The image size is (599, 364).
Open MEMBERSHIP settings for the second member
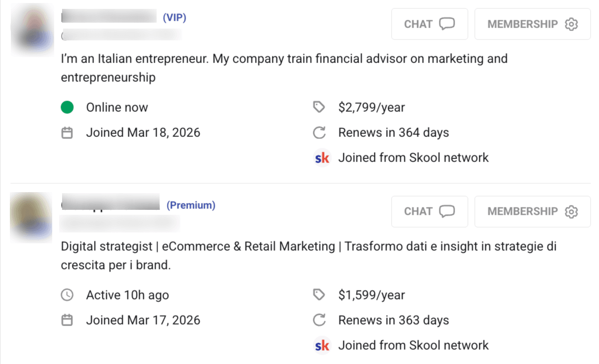pyautogui.click(x=532, y=211)
